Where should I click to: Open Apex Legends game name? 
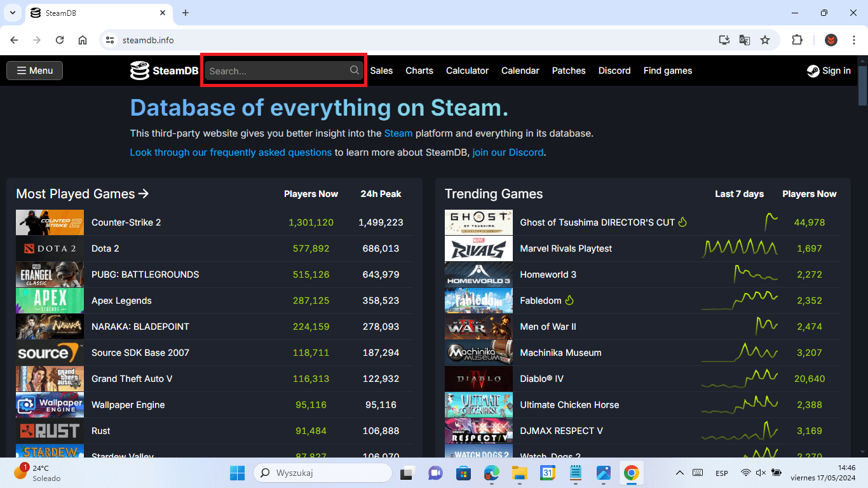pos(121,301)
